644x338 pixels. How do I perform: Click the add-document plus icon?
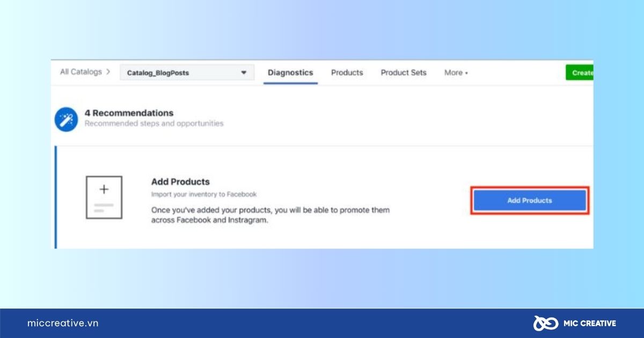point(104,197)
